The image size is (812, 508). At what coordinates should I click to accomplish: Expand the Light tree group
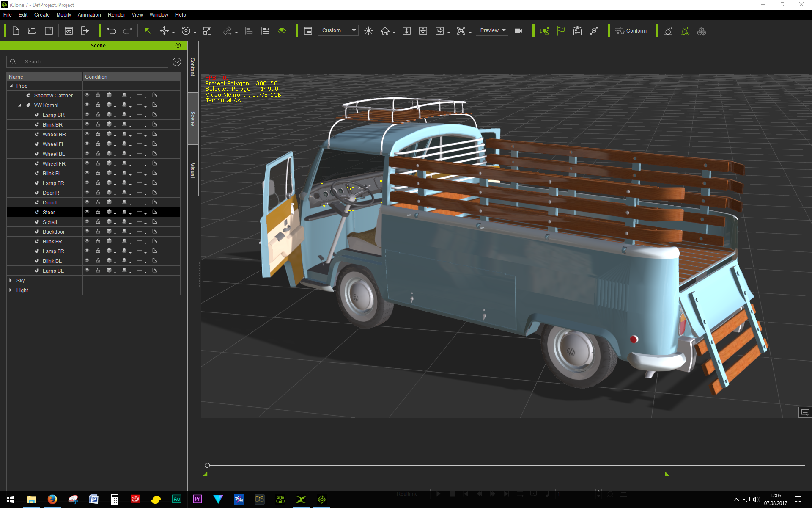point(11,290)
